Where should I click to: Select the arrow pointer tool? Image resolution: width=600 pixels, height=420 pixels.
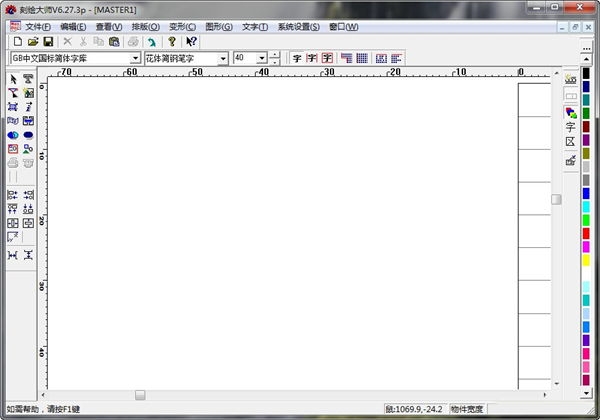[13, 78]
